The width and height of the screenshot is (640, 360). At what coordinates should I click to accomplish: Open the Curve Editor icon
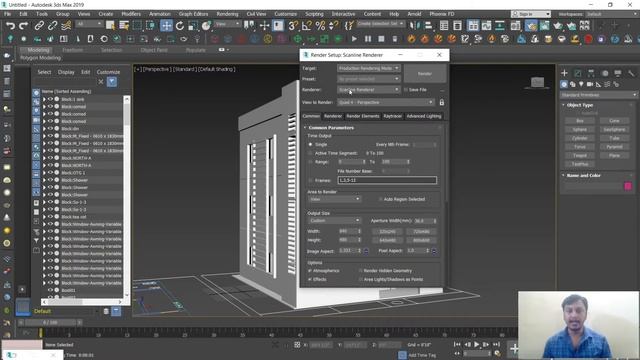click(487, 26)
